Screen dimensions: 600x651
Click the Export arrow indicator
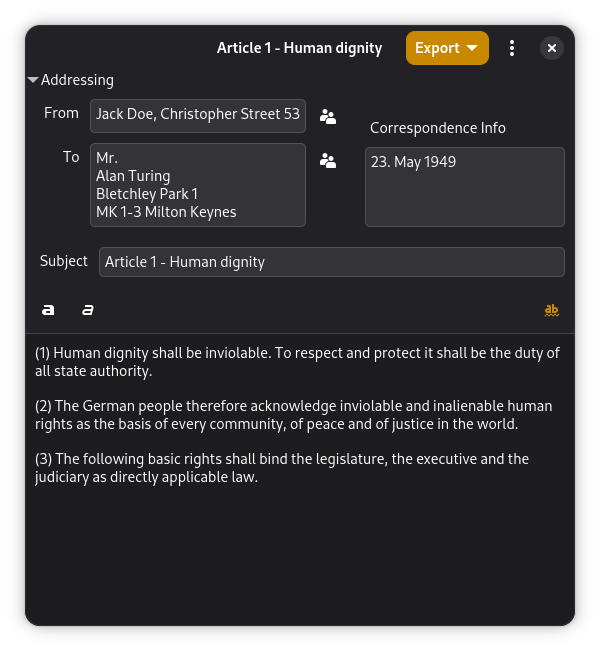tap(472, 48)
